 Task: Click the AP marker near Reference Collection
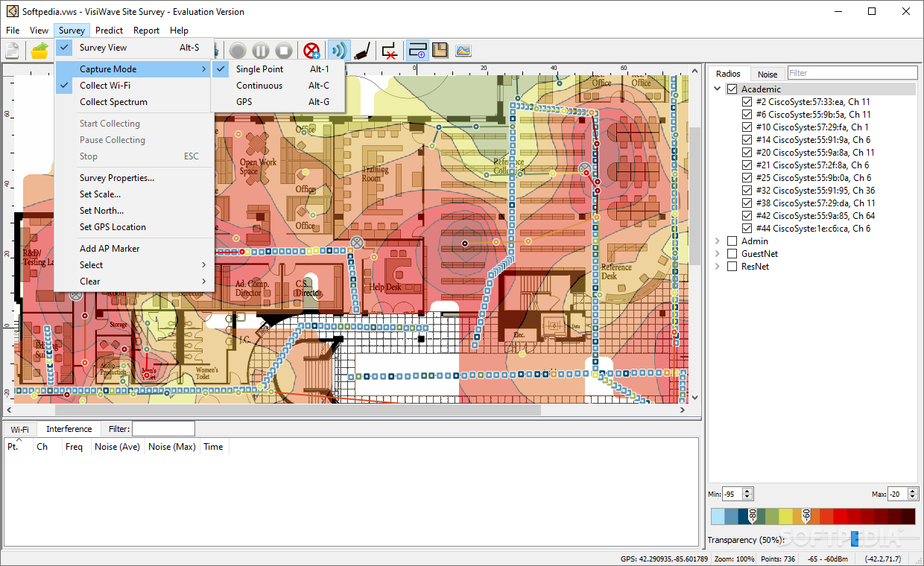[585, 170]
